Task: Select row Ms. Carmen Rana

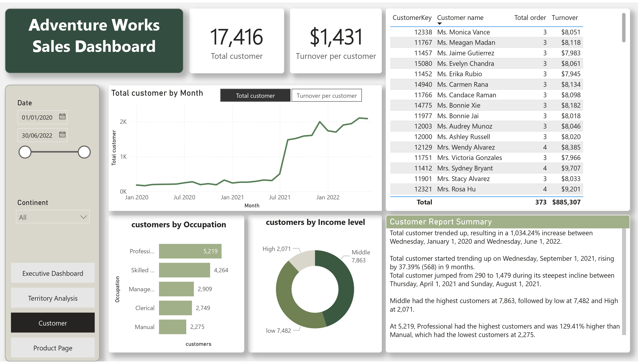Action: [486, 85]
